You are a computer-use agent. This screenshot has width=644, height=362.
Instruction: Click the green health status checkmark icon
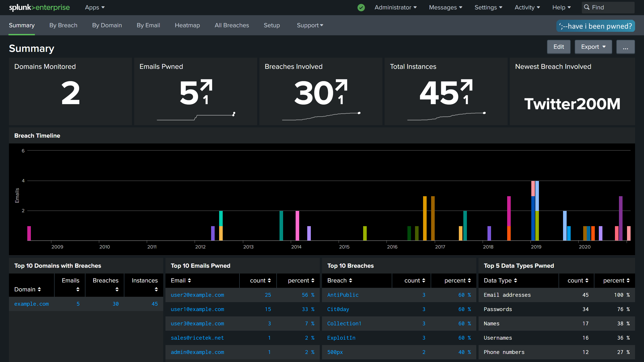361,8
